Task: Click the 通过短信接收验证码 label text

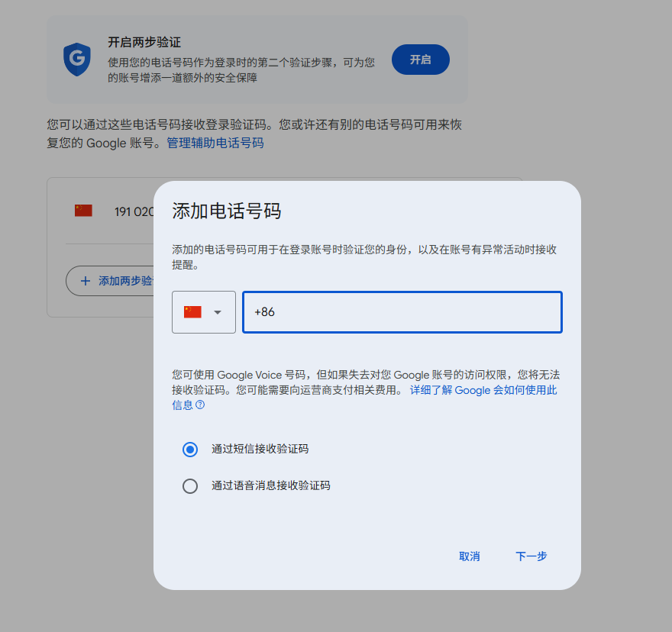Action: (260, 449)
